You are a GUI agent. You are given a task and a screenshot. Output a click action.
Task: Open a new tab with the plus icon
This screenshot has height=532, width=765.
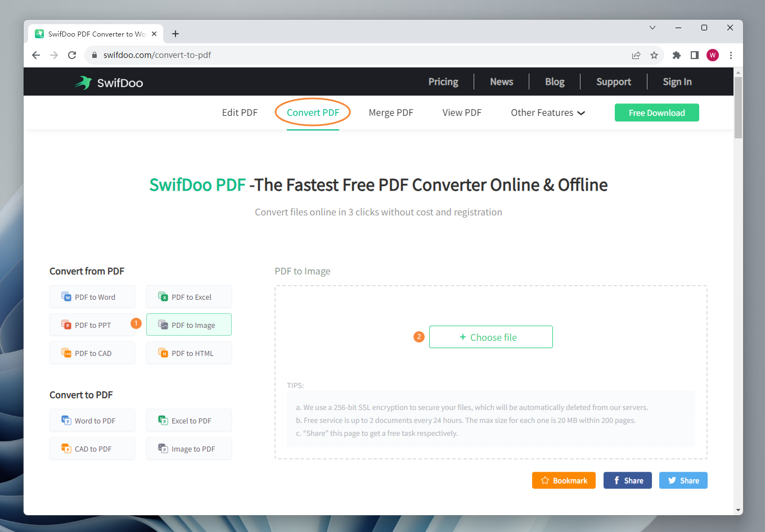click(x=175, y=34)
